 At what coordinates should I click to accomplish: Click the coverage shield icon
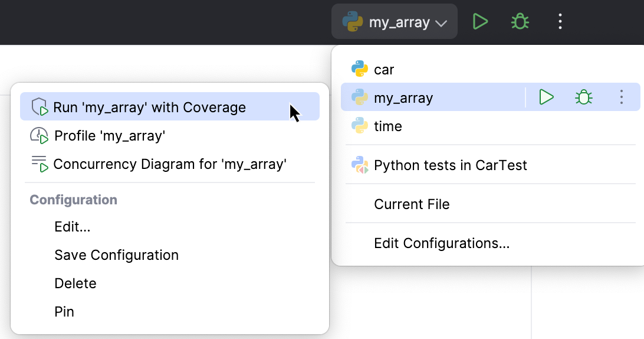point(40,107)
